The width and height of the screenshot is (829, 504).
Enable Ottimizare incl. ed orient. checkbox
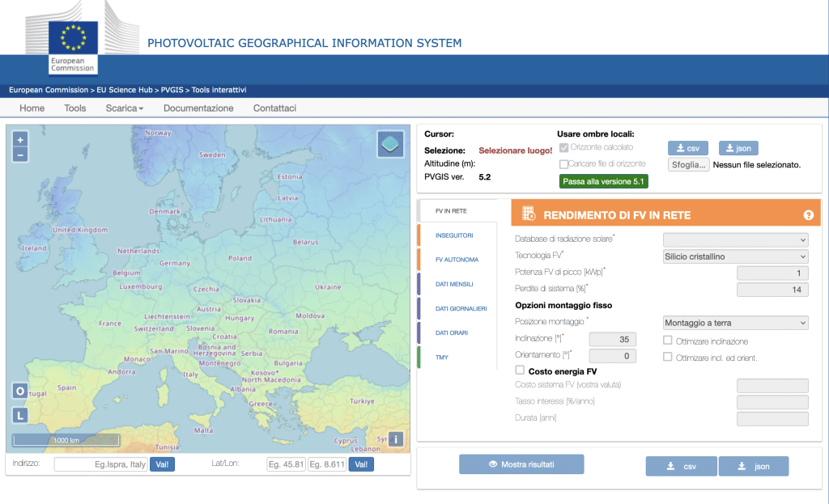point(668,357)
